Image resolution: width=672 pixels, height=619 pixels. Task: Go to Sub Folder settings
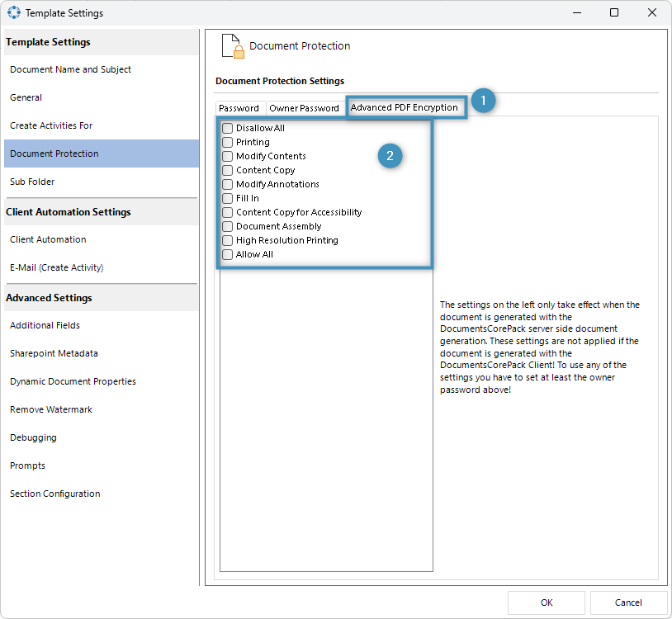click(x=102, y=182)
